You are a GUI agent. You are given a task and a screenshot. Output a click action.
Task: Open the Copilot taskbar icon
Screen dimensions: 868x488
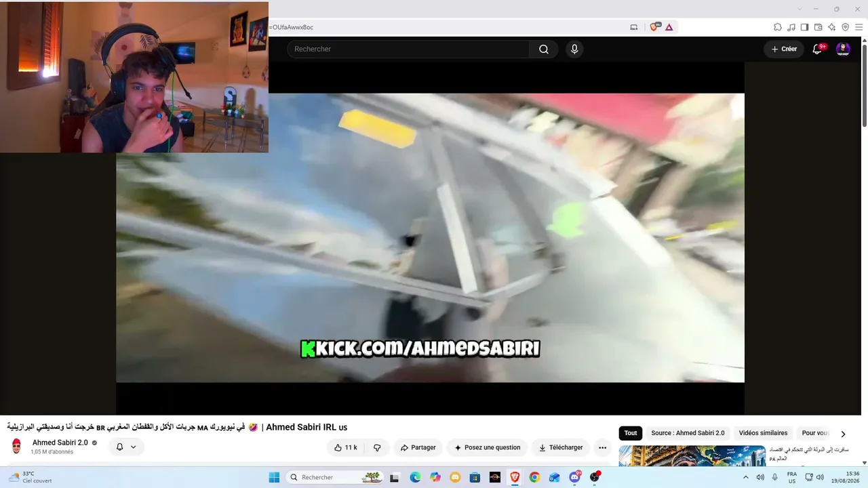point(435,477)
